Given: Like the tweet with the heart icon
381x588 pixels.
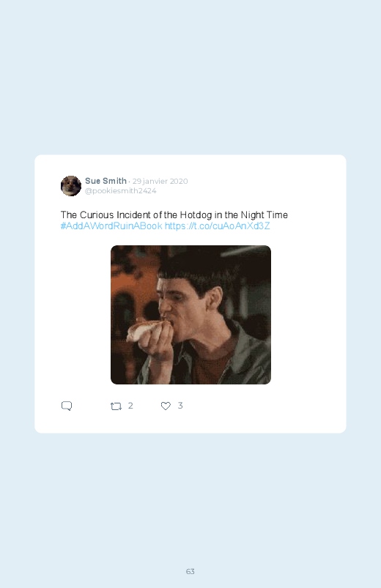Looking at the screenshot, I should (x=166, y=406).
